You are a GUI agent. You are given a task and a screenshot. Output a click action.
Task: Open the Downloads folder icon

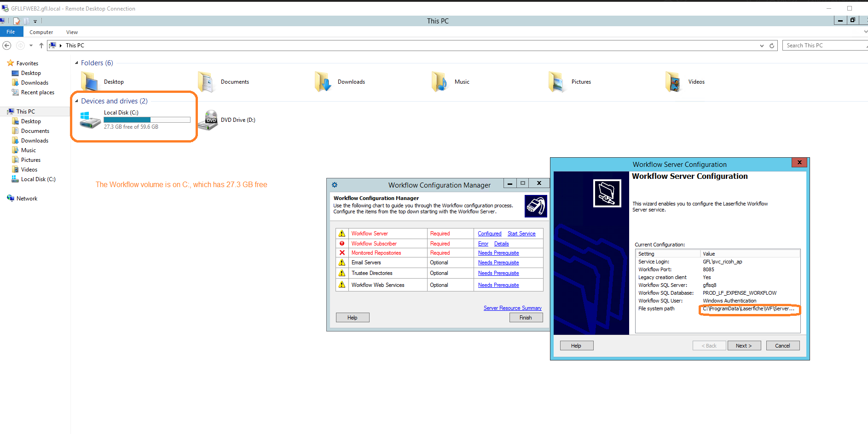(x=323, y=82)
